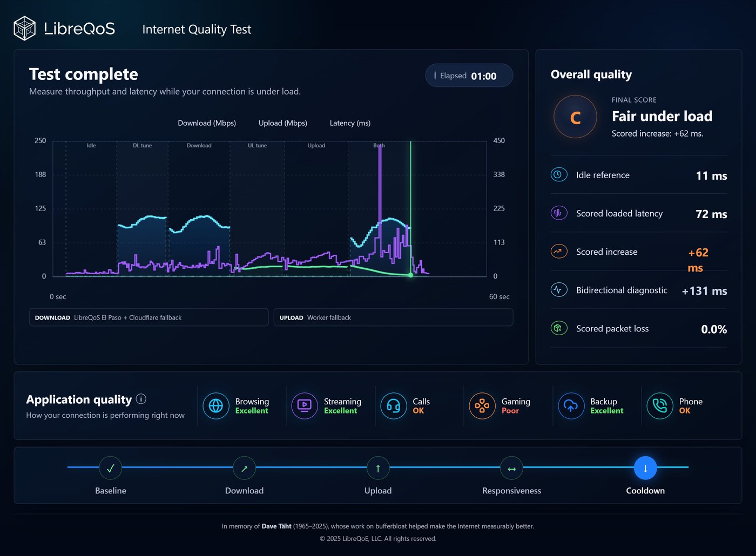This screenshot has height=556, width=756.
Task: Click the 'Fair under load' final score text
Action: [x=662, y=116]
